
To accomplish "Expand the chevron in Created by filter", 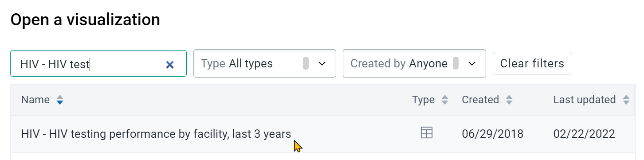I will tap(472, 64).
